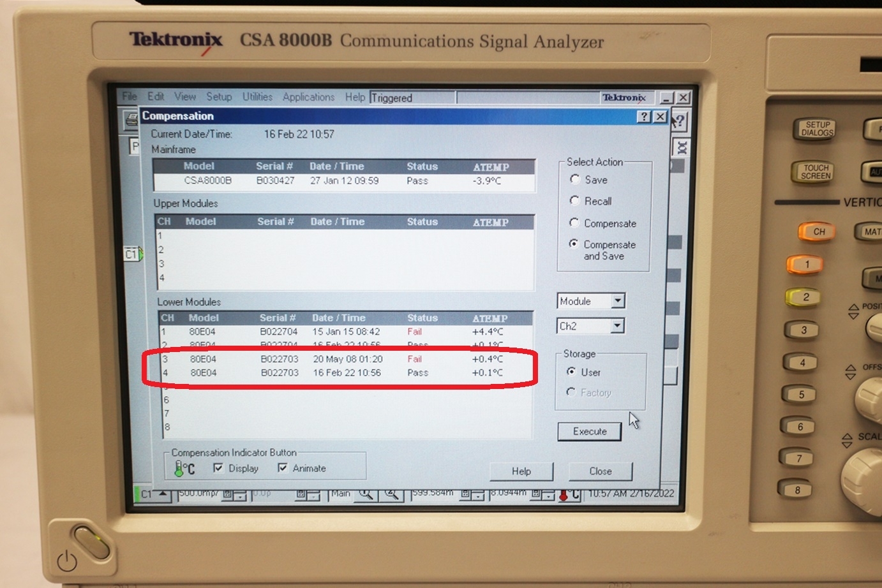
Task: Click the Lower Modules Status column header
Action: (422, 318)
